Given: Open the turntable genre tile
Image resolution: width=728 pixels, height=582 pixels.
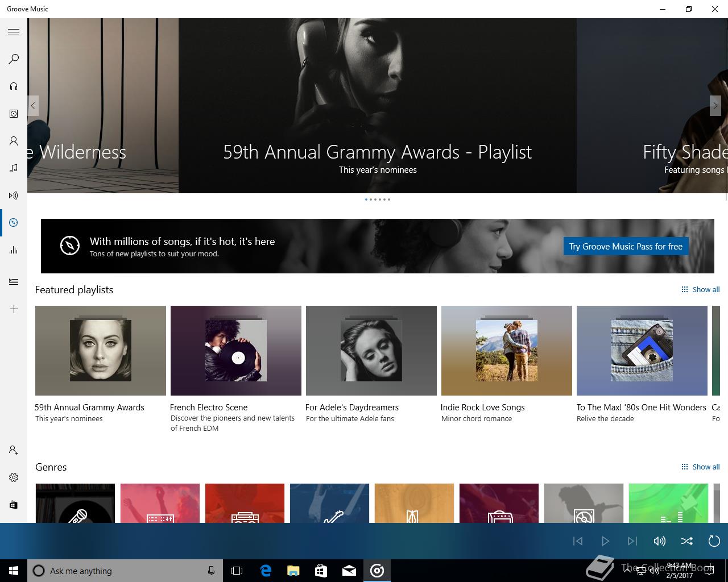Looking at the screenshot, I should pyautogui.click(x=584, y=503).
